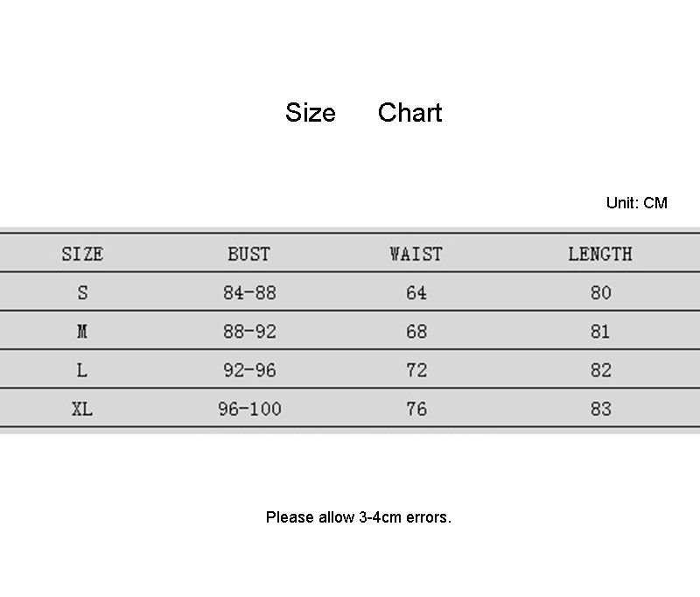
Task: Click the LENGTH column header
Action: tap(600, 254)
